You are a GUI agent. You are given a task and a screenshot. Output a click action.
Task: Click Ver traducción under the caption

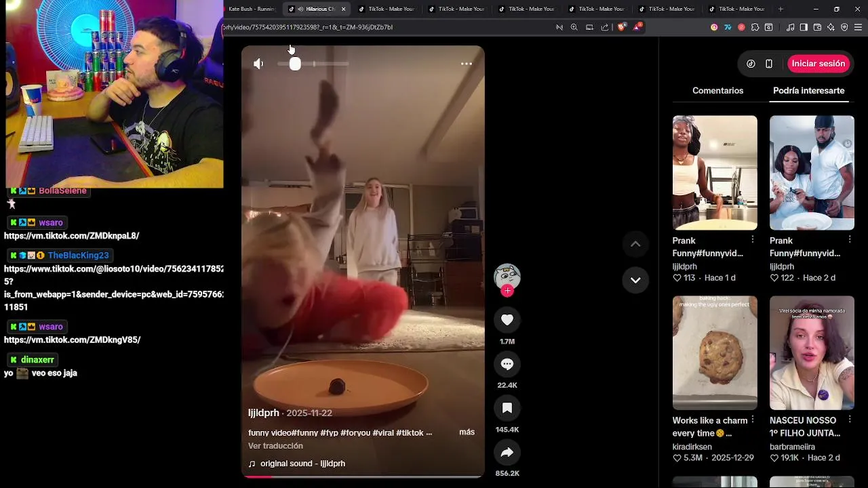(275, 446)
